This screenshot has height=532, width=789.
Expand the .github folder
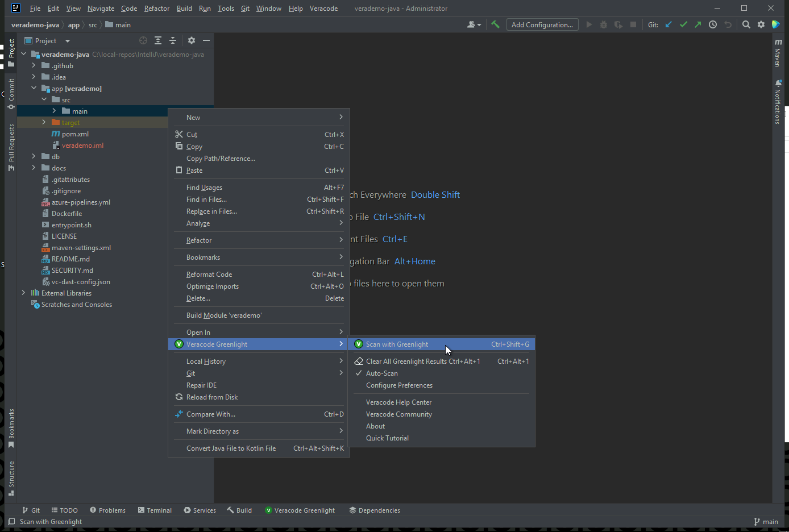point(34,65)
